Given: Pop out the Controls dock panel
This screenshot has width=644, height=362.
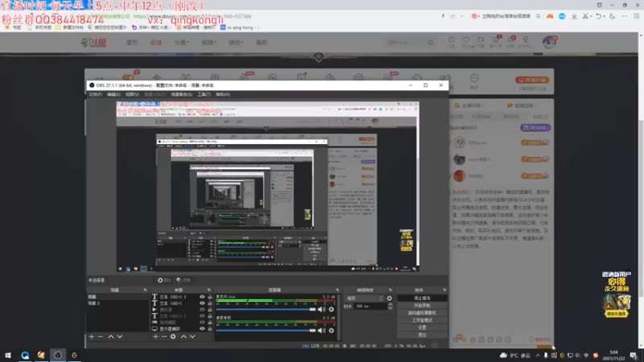Looking at the screenshot, I should click(444, 290).
